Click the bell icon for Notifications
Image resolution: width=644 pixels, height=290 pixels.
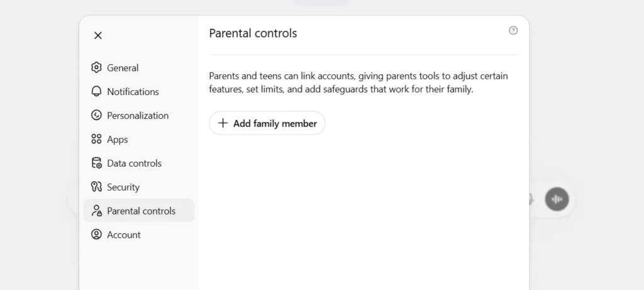point(96,91)
